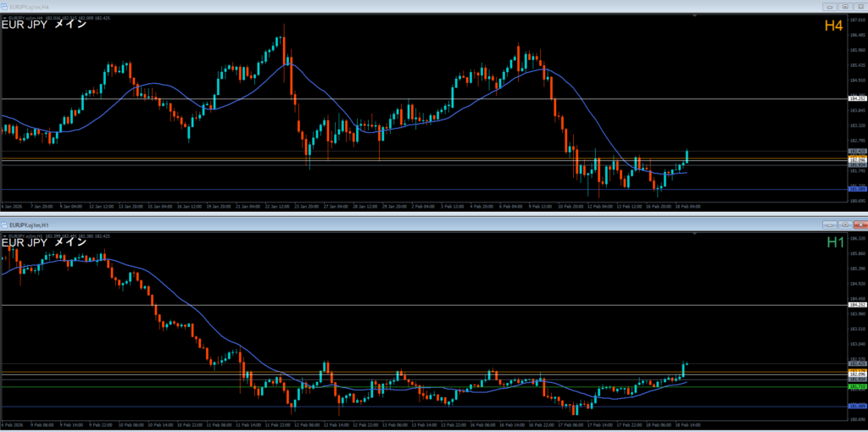Click the 184.252 price label in H4 chart

tap(856, 99)
